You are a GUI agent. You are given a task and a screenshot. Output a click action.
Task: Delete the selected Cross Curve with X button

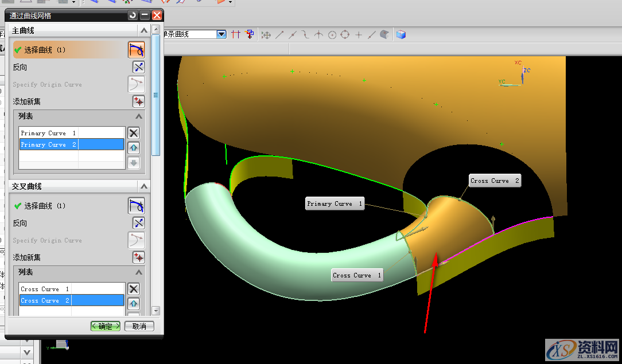pos(133,289)
